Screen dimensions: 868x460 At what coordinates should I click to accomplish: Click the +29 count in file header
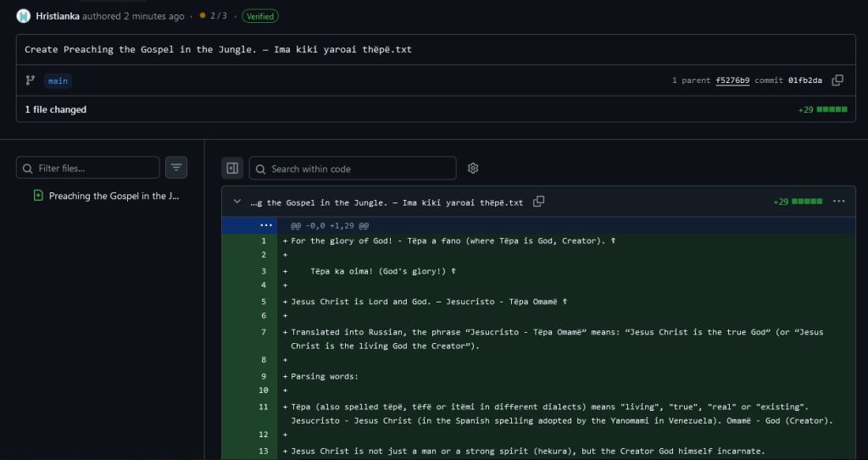pos(781,202)
